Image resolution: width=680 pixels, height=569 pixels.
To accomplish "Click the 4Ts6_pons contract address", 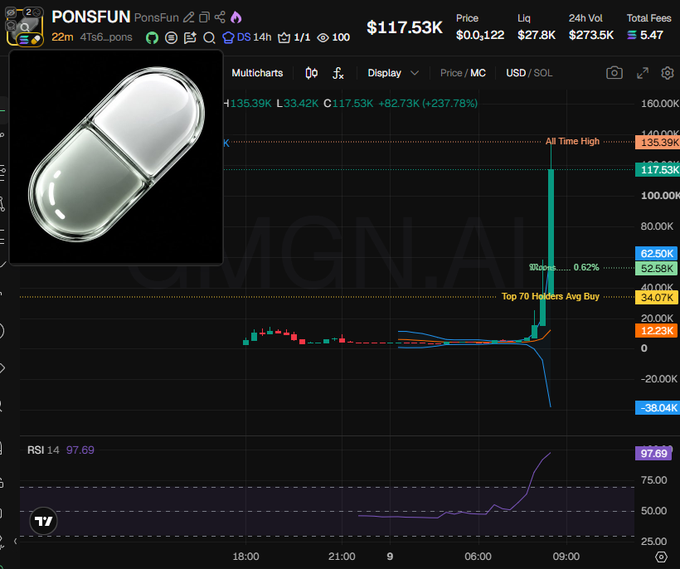I will pyautogui.click(x=106, y=37).
